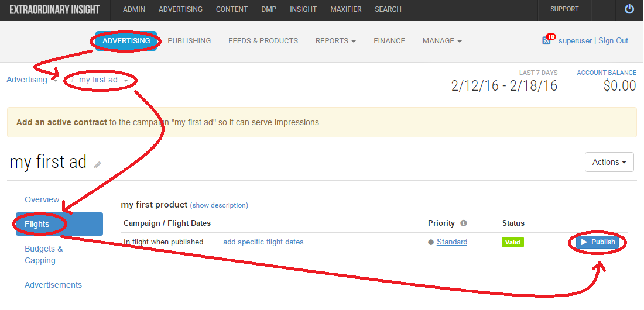Open the Maxifier top menu item
Image resolution: width=644 pixels, height=310 pixels.
pos(346,9)
